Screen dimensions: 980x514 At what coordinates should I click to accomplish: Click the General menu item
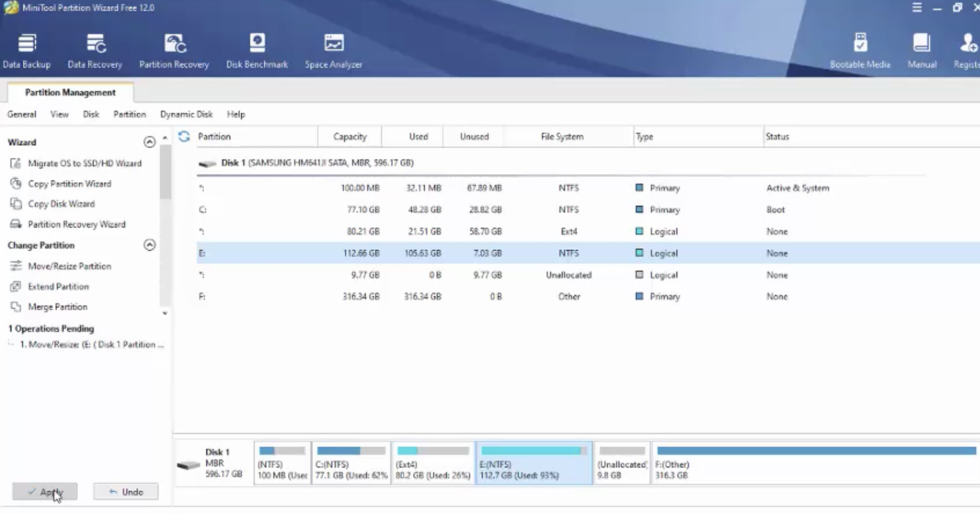(21, 114)
